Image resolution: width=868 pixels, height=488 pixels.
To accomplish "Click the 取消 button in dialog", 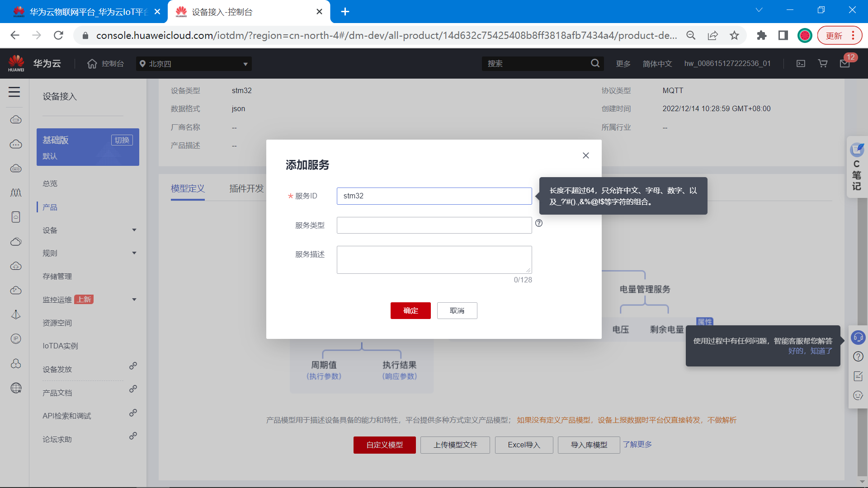I will (457, 310).
